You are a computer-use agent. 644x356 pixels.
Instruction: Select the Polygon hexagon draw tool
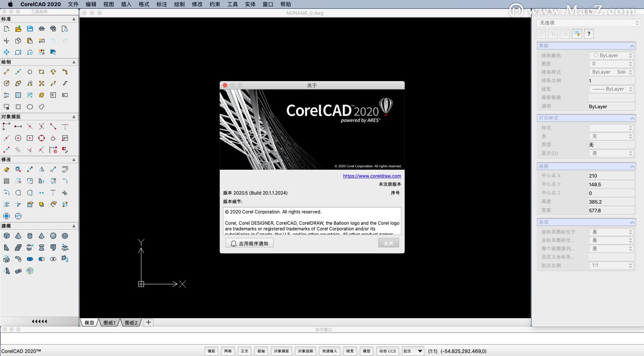pyautogui.click(x=30, y=72)
